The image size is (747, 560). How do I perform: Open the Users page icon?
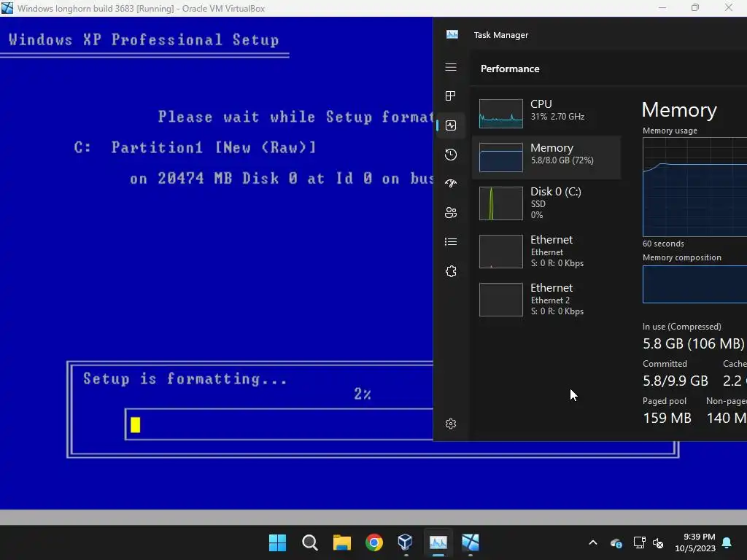point(451,212)
